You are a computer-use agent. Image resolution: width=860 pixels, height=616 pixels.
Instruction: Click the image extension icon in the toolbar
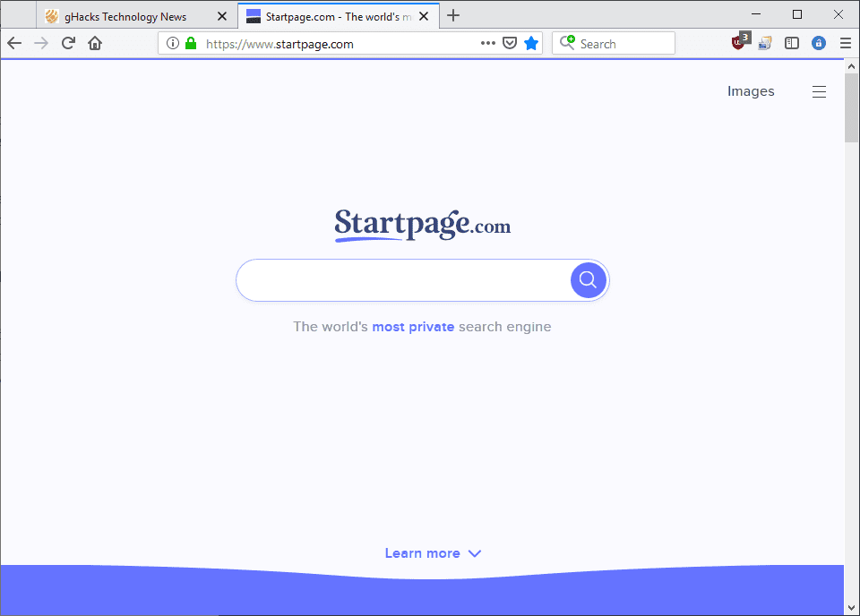point(765,43)
